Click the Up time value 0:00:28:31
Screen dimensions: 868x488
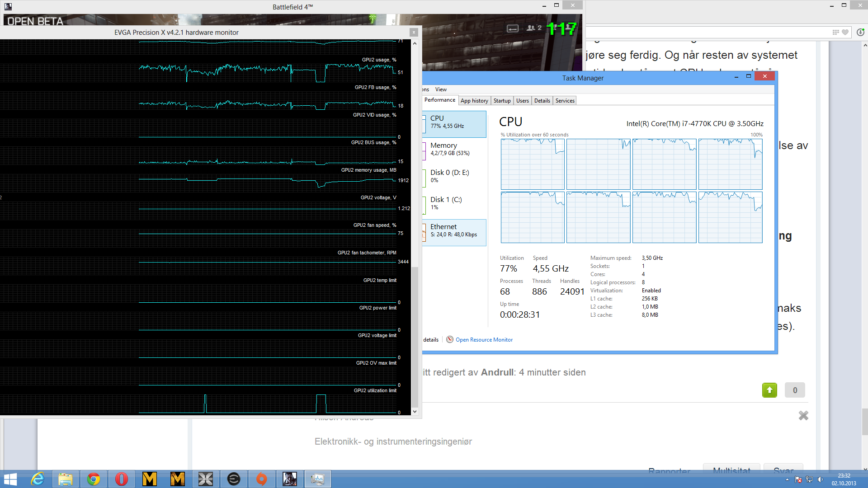point(520,314)
